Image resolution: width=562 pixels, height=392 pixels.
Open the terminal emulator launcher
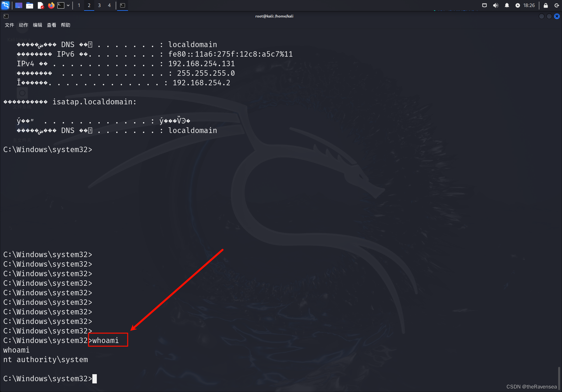pos(60,5)
